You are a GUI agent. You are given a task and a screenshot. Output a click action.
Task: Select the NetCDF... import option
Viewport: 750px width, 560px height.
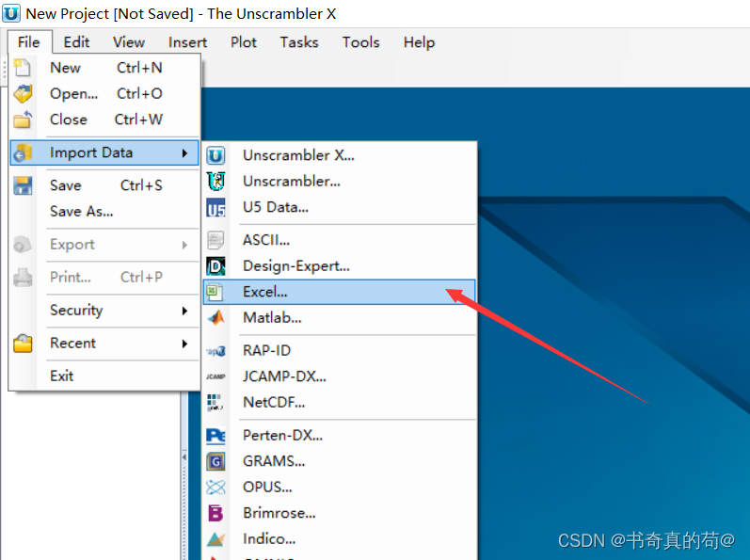tap(339, 403)
